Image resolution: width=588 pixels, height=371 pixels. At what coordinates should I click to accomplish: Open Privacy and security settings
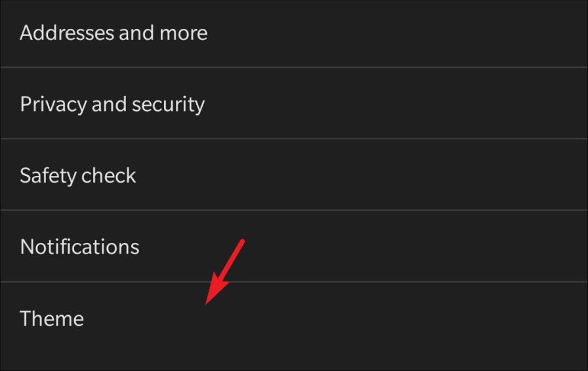[112, 104]
